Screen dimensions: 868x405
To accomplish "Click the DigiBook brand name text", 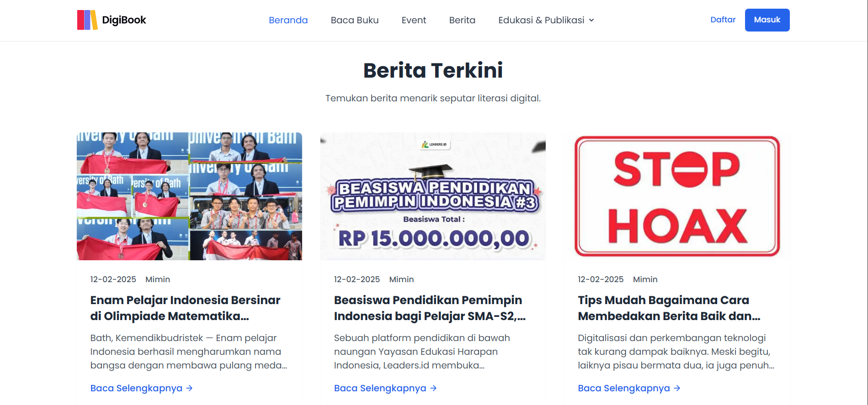I will coord(124,20).
